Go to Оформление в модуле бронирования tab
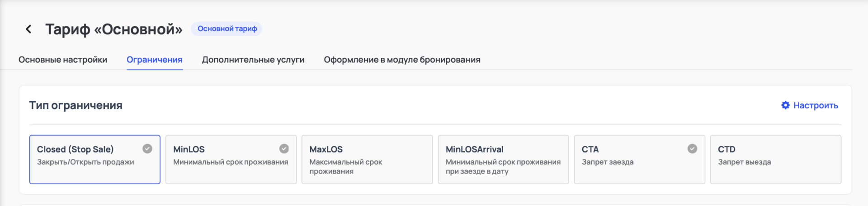 tap(402, 60)
